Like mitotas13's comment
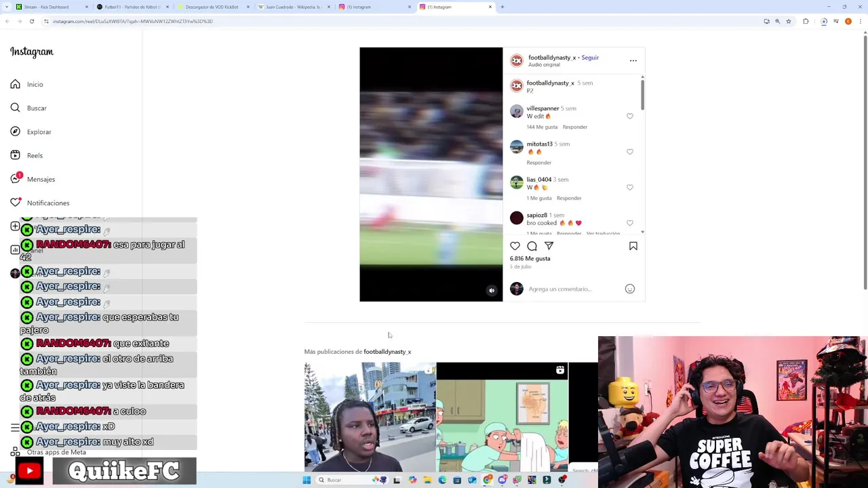Viewport: 868px width, 488px height. (630, 152)
